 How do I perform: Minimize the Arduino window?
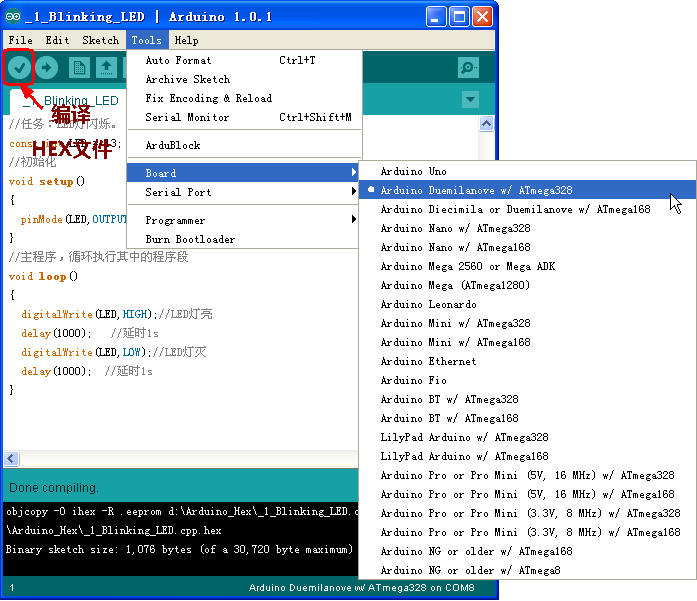pyautogui.click(x=435, y=17)
